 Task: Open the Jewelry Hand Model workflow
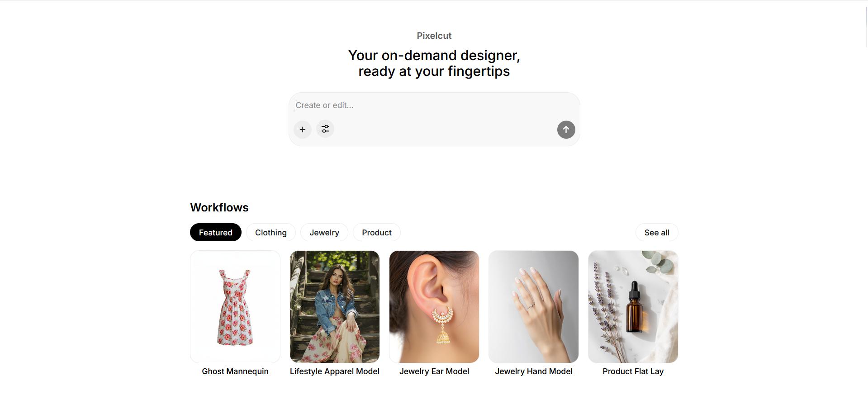pyautogui.click(x=533, y=306)
